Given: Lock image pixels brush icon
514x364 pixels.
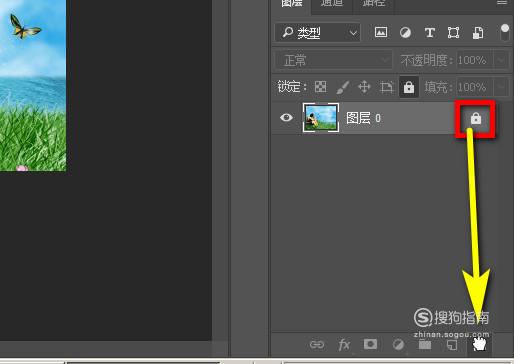Looking at the screenshot, I should 343,87.
